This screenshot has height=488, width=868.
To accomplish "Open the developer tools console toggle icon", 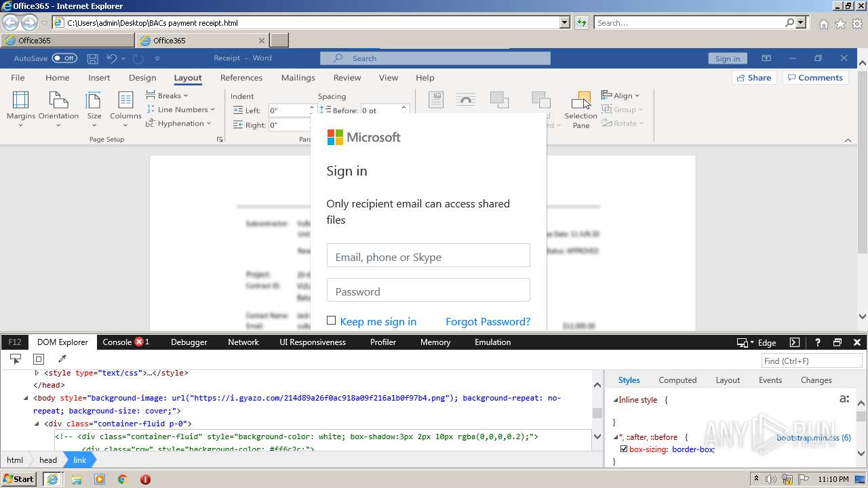I will [795, 342].
